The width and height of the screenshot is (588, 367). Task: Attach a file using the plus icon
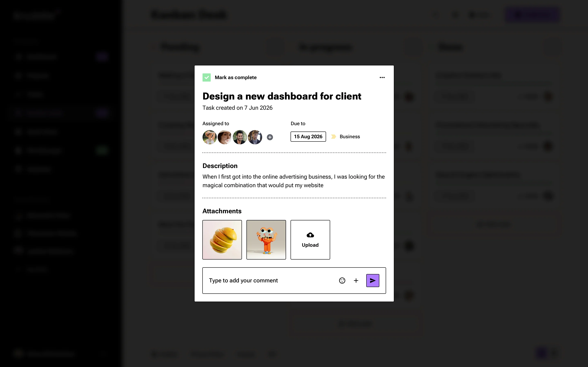point(356,280)
